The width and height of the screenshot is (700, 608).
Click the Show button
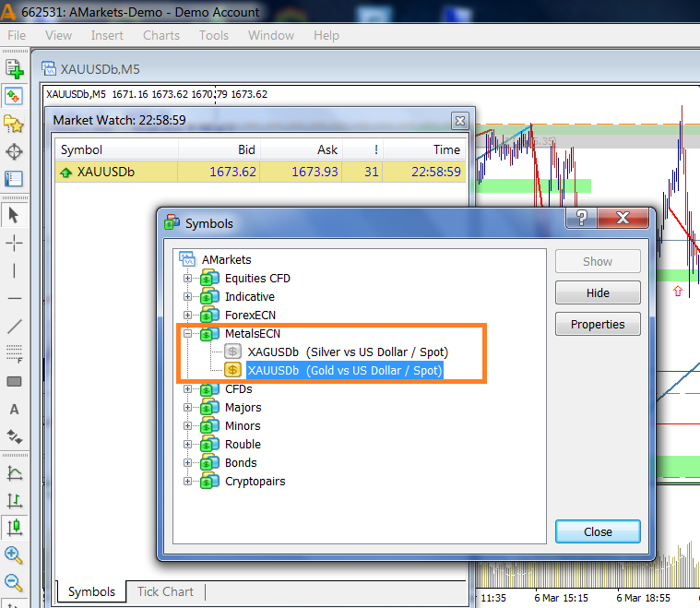[x=598, y=261]
